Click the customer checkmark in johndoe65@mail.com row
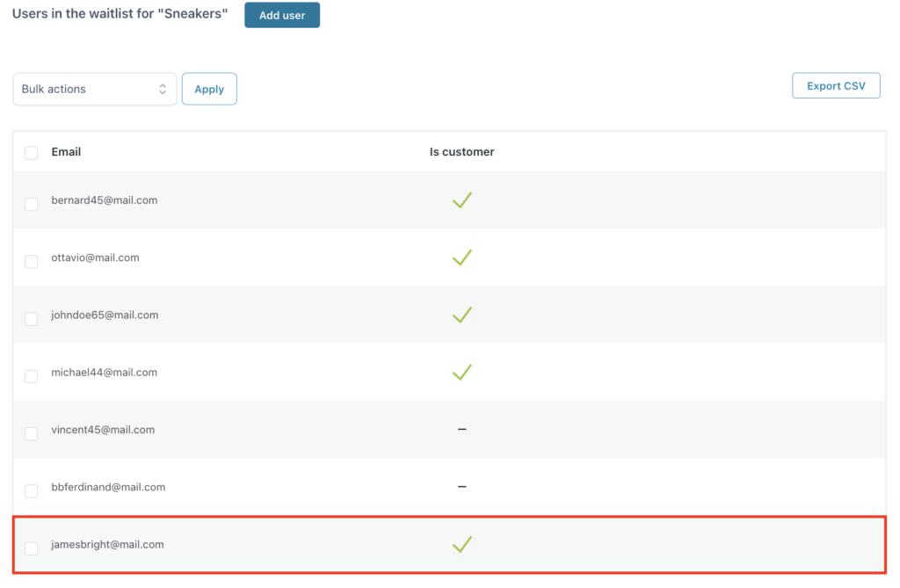 [x=461, y=315]
